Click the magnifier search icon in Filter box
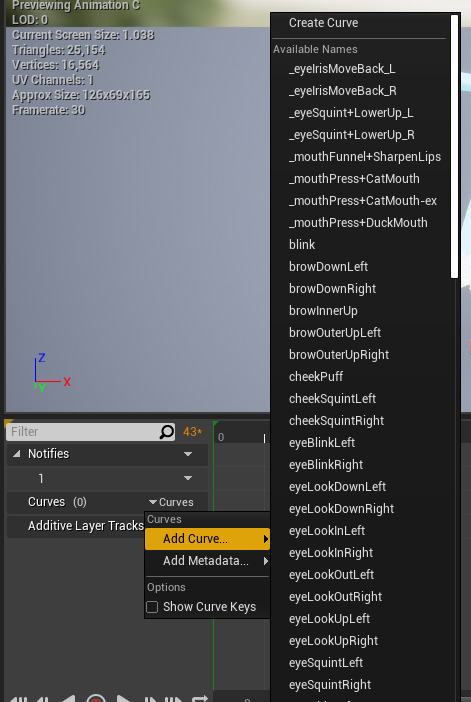Screen dimensions: 471x702 click(167, 432)
